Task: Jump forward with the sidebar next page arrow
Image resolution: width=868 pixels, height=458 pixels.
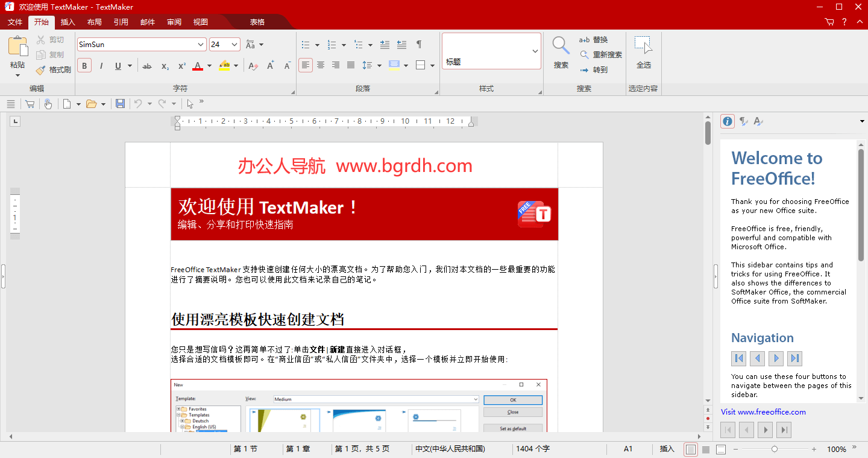Action: [776, 358]
